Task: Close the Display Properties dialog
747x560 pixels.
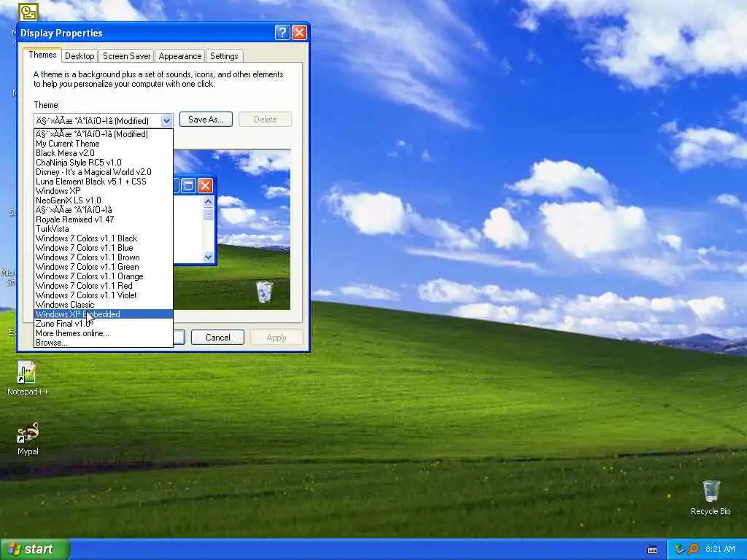Action: point(299,32)
